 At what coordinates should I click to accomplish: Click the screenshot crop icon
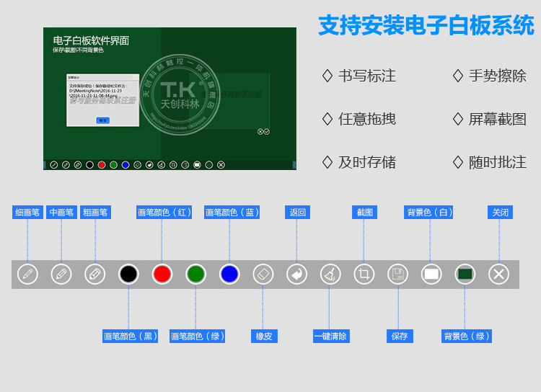(364, 274)
